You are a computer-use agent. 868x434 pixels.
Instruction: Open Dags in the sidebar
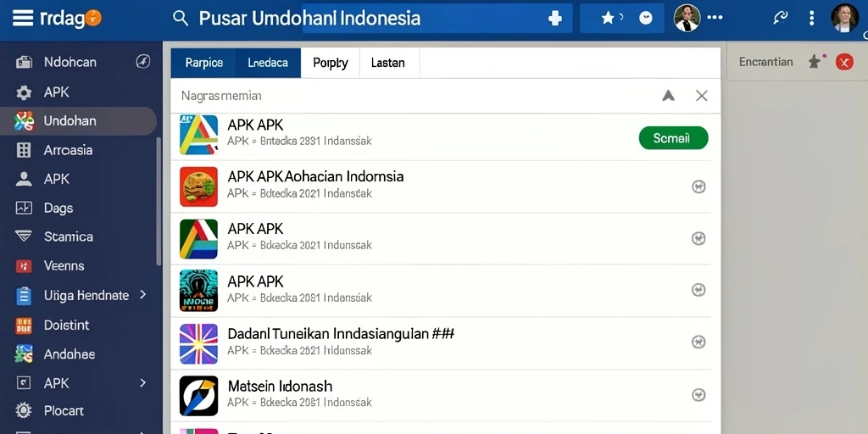click(58, 209)
